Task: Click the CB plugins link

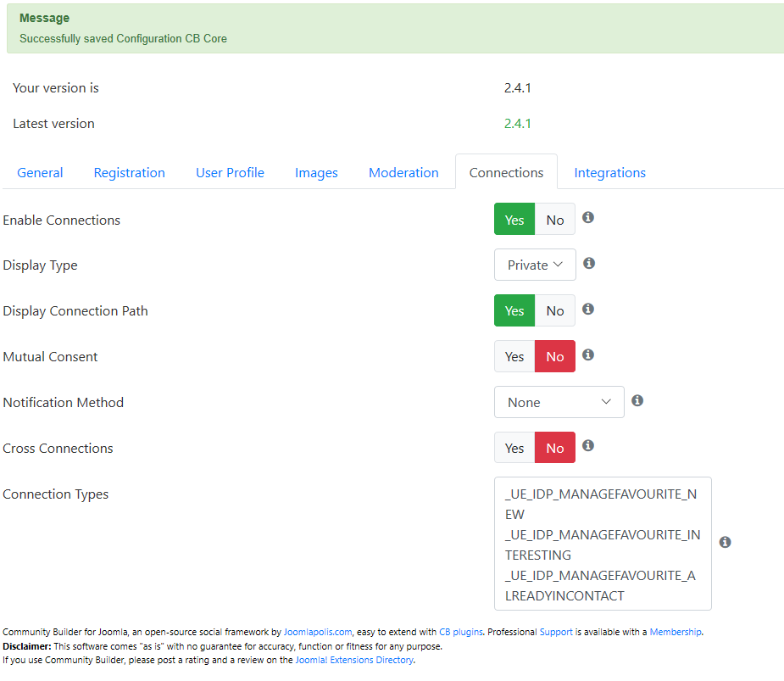Action: pyautogui.click(x=460, y=632)
